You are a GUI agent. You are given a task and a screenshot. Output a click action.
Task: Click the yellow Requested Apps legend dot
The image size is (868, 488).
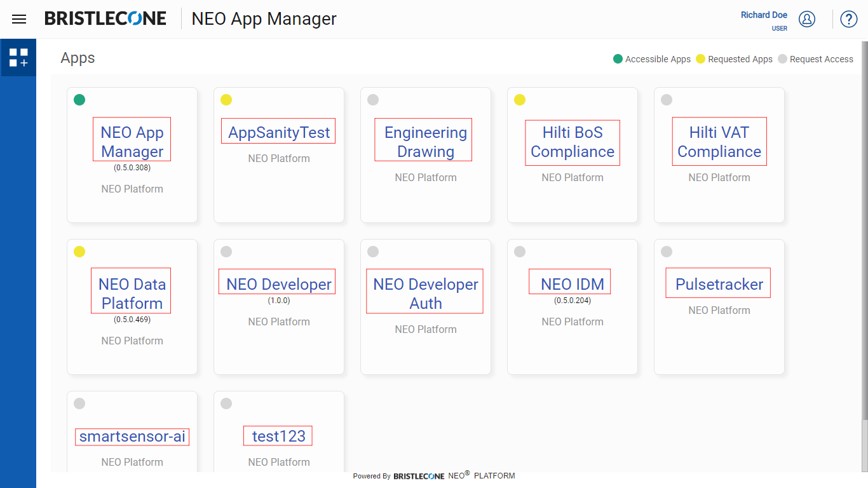click(700, 59)
